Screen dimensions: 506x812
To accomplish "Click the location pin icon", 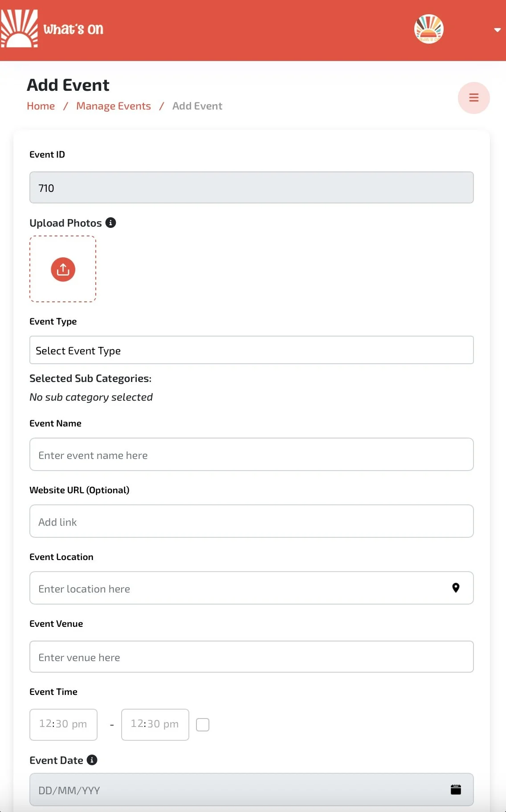I will tap(456, 588).
